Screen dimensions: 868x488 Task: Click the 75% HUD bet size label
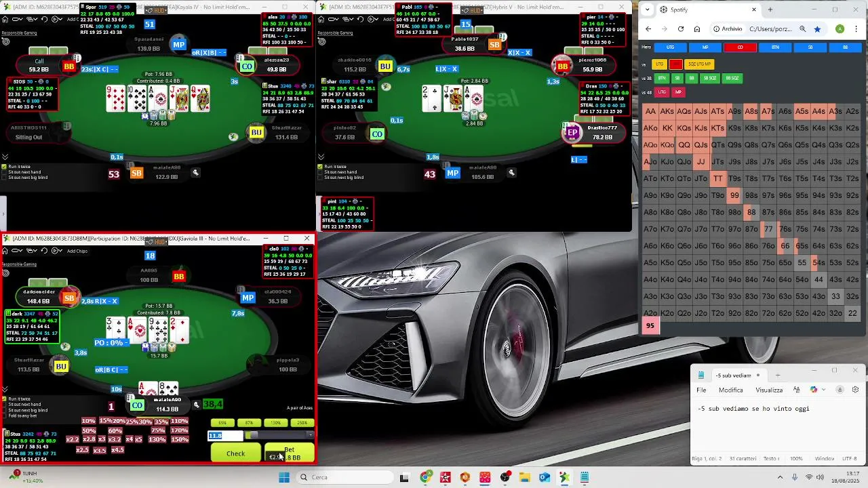158,430
